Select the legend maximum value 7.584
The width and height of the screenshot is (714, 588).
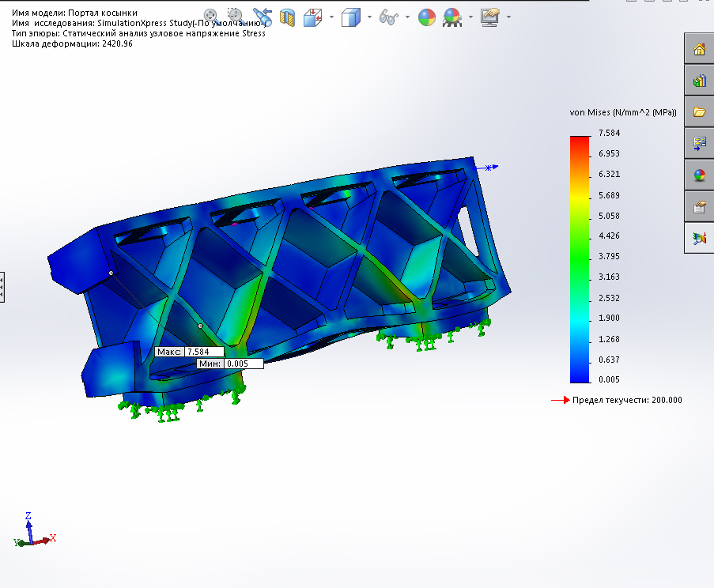coord(610,133)
